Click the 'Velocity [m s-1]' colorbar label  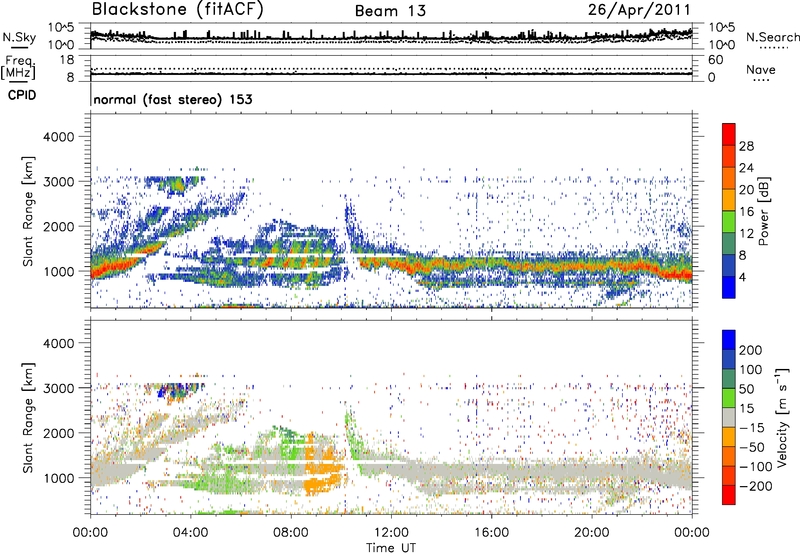pos(781,417)
